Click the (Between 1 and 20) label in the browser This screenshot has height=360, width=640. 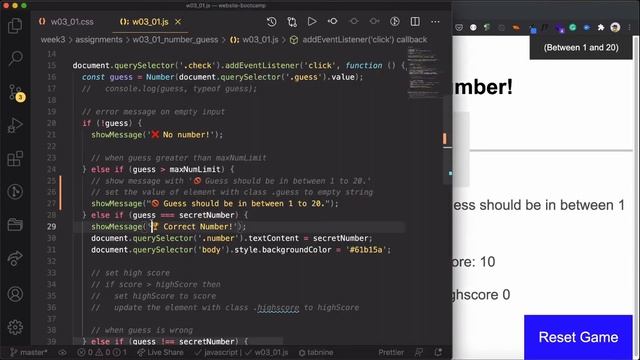pyautogui.click(x=581, y=47)
